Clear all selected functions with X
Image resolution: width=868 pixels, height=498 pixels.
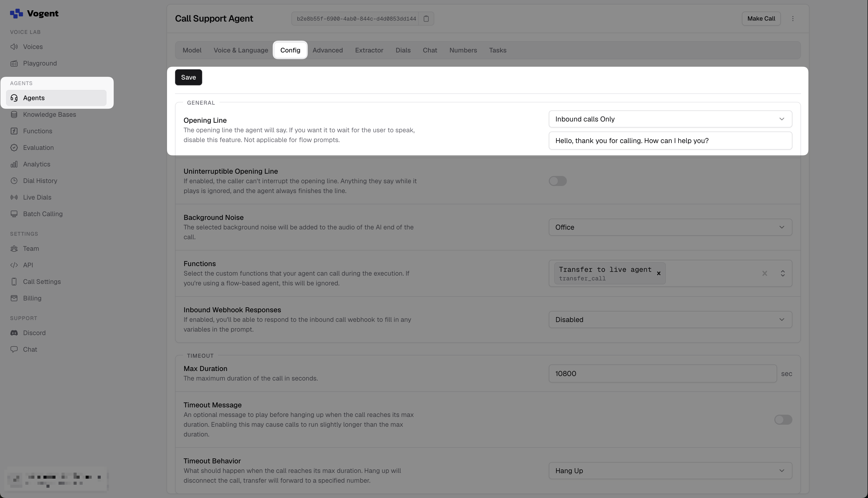pyautogui.click(x=764, y=273)
